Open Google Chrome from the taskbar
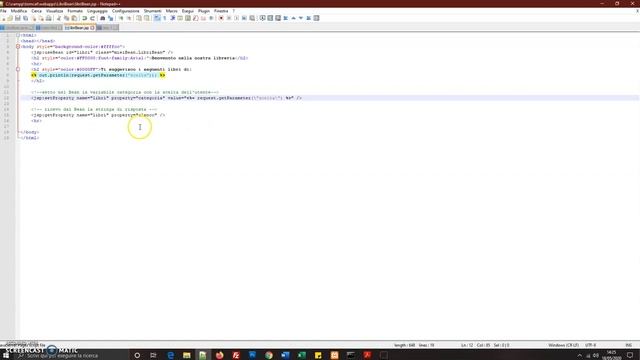 tap(269, 356)
